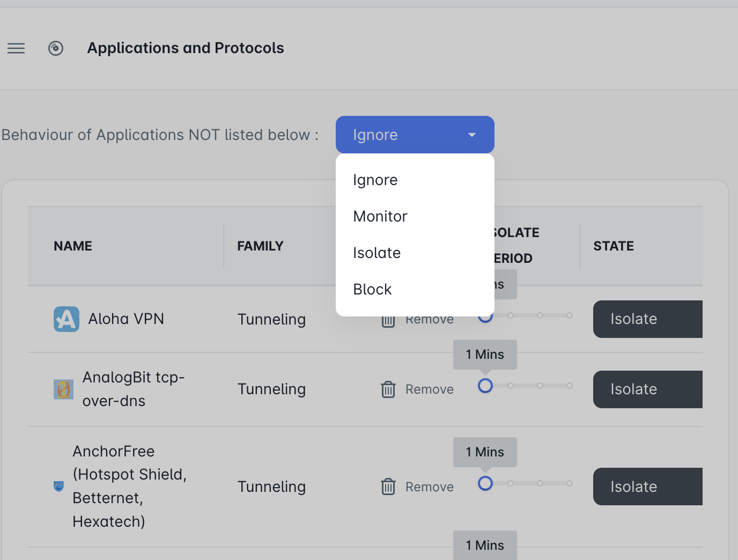The image size is (738, 560).
Task: Click the Aloha VPN app icon
Action: point(67,319)
